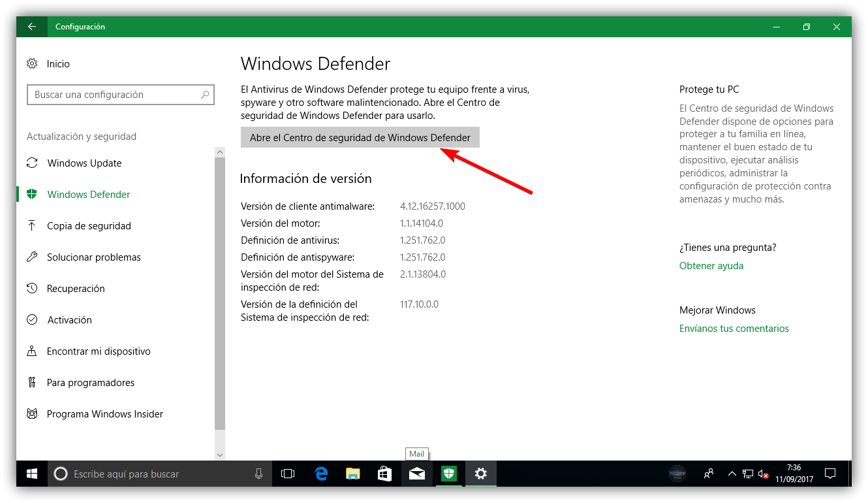The height and width of the screenshot is (503, 868).
Task: Click engine version value '1.1.14104.0'
Action: coord(422,223)
